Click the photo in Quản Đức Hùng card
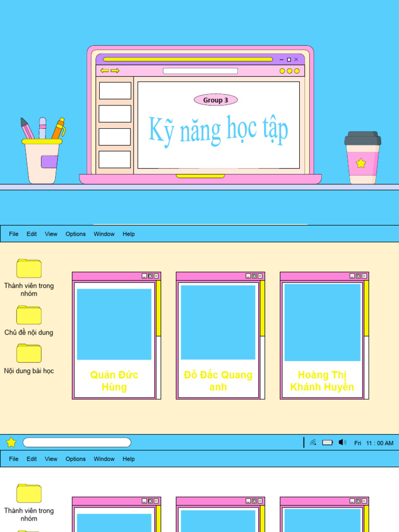Viewport: 399px width, 532px height. click(114, 324)
